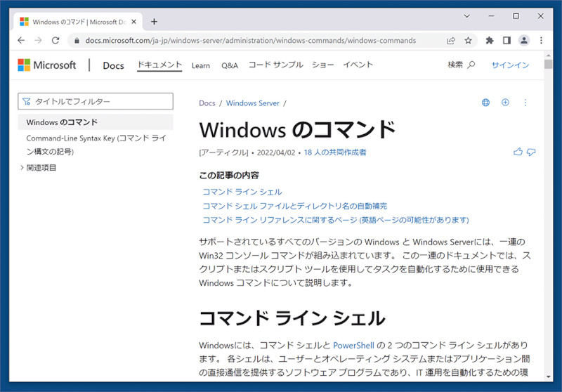Click the この記事の内容 heading
Screen dimensions: 562x392
(x=229, y=176)
